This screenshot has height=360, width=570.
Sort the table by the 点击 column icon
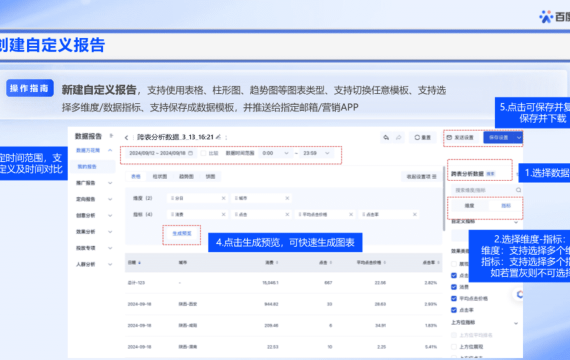click(331, 263)
